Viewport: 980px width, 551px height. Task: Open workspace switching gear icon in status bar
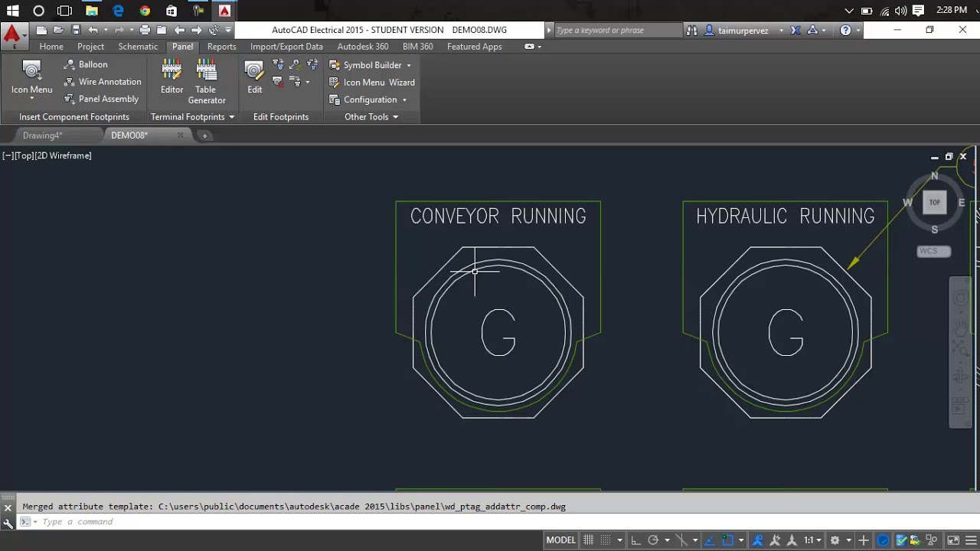pos(835,540)
